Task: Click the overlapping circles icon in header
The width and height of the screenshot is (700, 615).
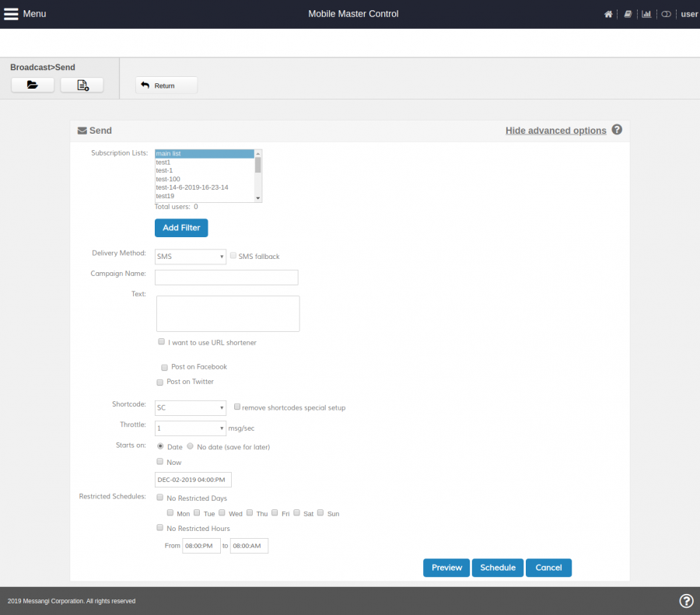Action: [x=666, y=14]
